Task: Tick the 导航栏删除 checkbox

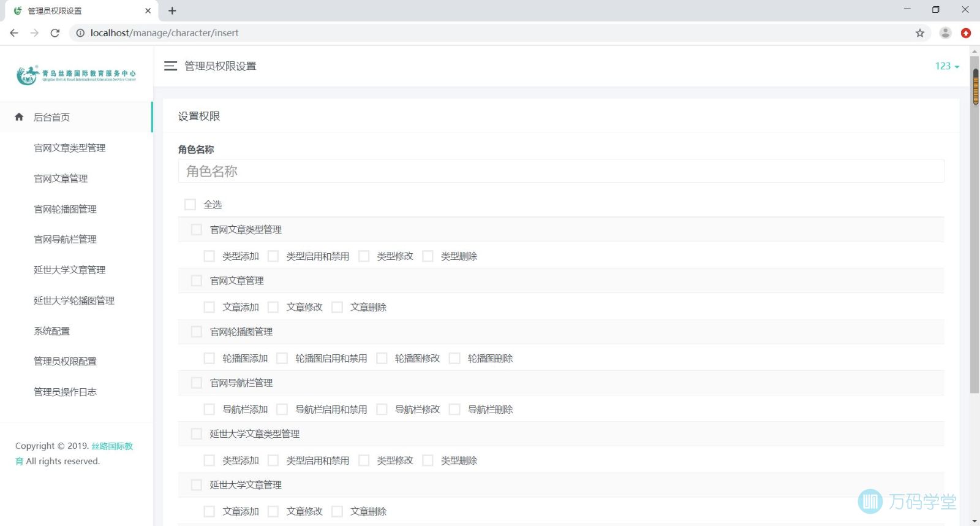Action: (454, 410)
